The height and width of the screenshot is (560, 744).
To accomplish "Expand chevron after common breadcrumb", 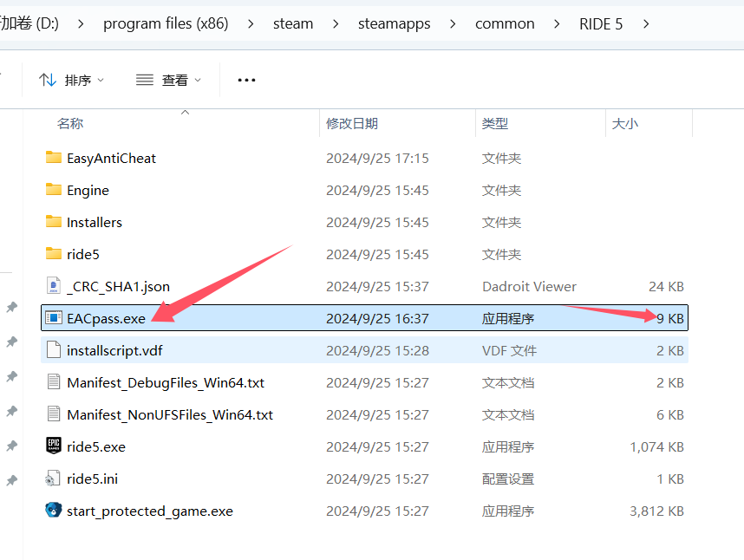I will [557, 23].
